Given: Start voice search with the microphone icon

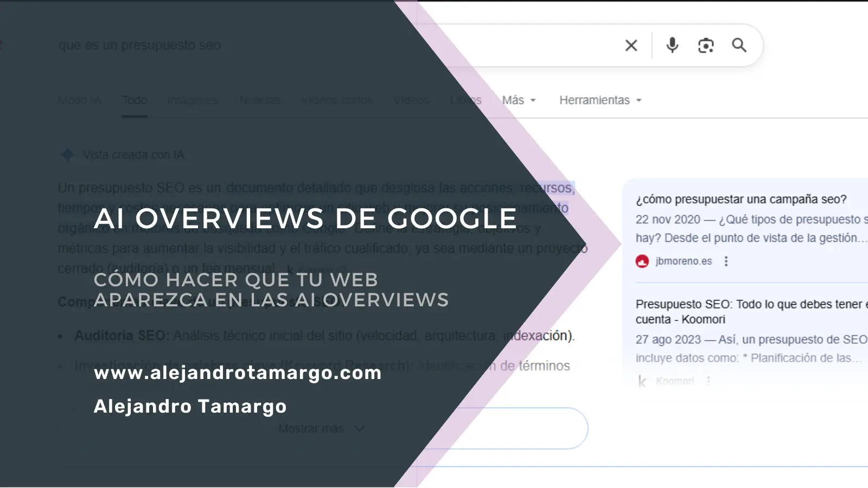Looking at the screenshot, I should (672, 45).
